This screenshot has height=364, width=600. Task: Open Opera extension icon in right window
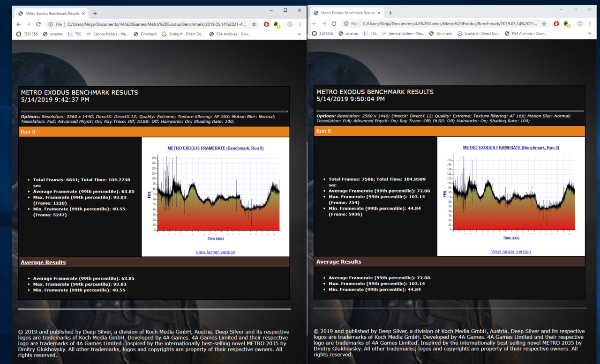556,23
